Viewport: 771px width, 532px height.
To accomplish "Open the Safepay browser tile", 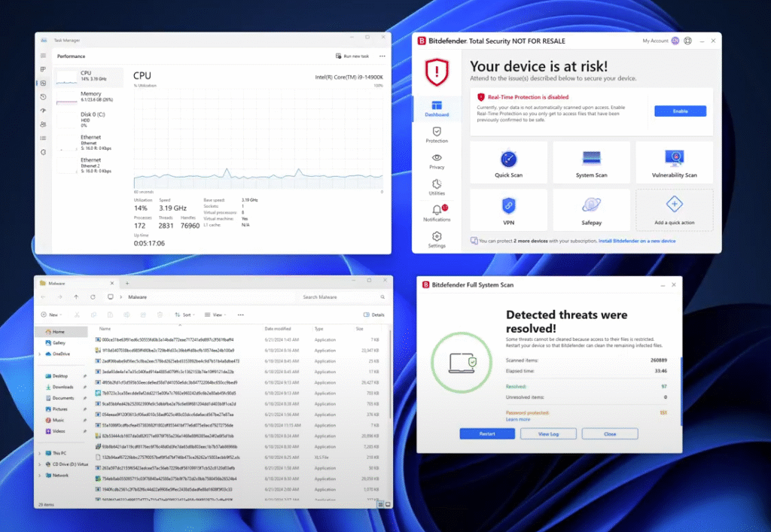I will click(x=591, y=210).
